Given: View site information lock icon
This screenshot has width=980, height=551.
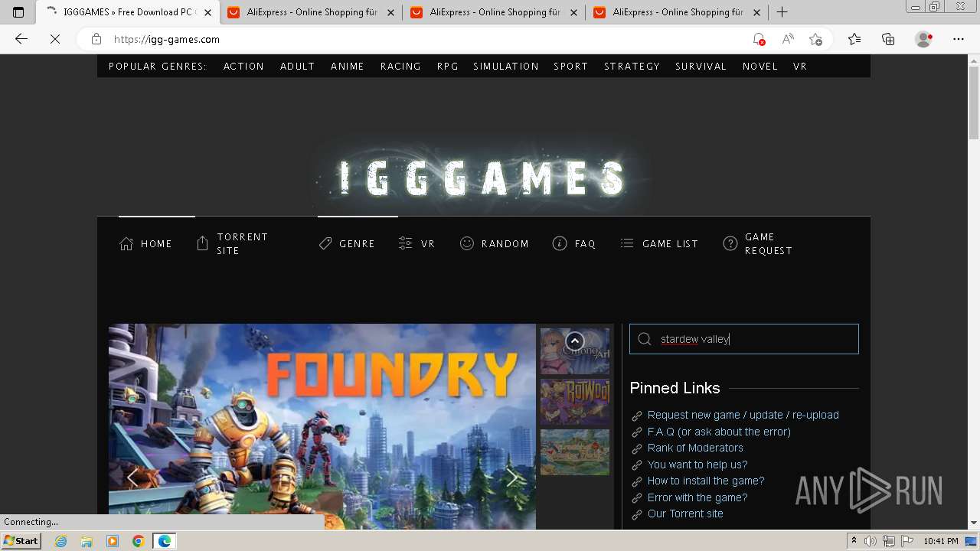Looking at the screenshot, I should (x=96, y=39).
